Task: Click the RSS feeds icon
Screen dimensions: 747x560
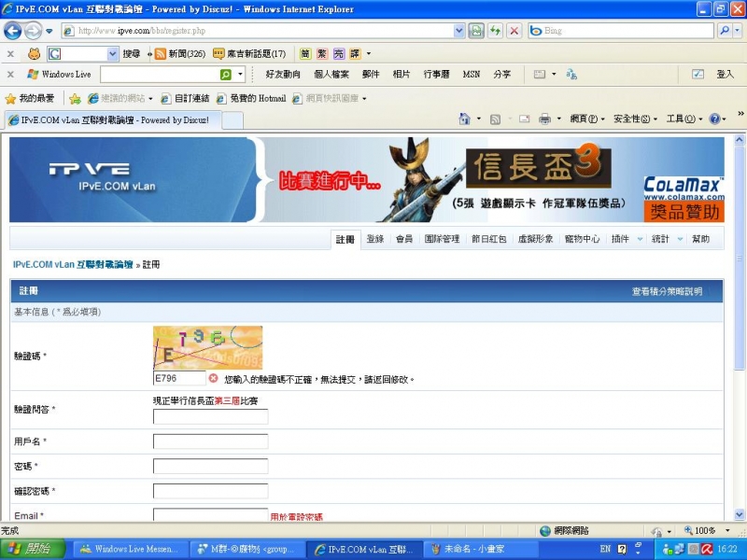Action: 493,119
